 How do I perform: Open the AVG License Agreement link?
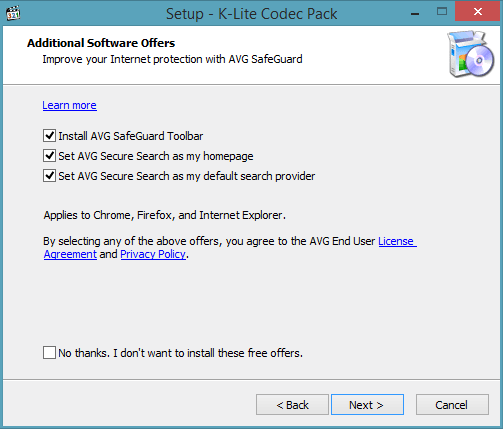397,241
